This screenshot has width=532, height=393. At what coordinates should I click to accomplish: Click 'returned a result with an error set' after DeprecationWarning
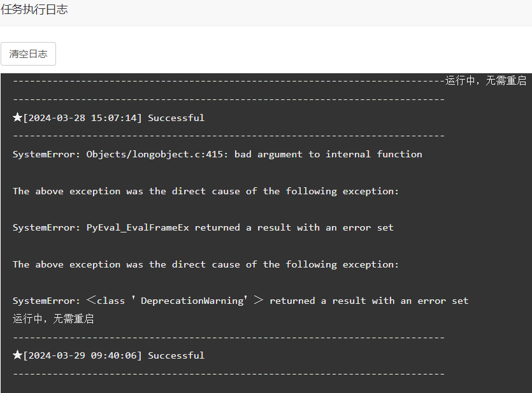click(369, 301)
